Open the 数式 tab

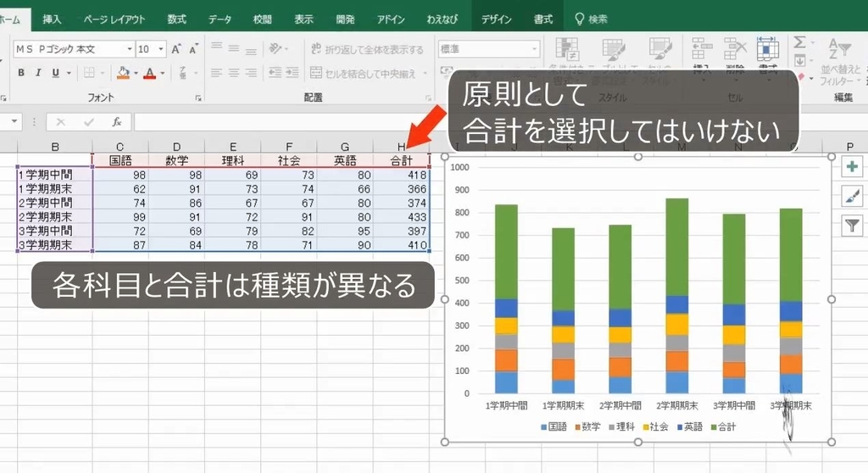(x=176, y=19)
